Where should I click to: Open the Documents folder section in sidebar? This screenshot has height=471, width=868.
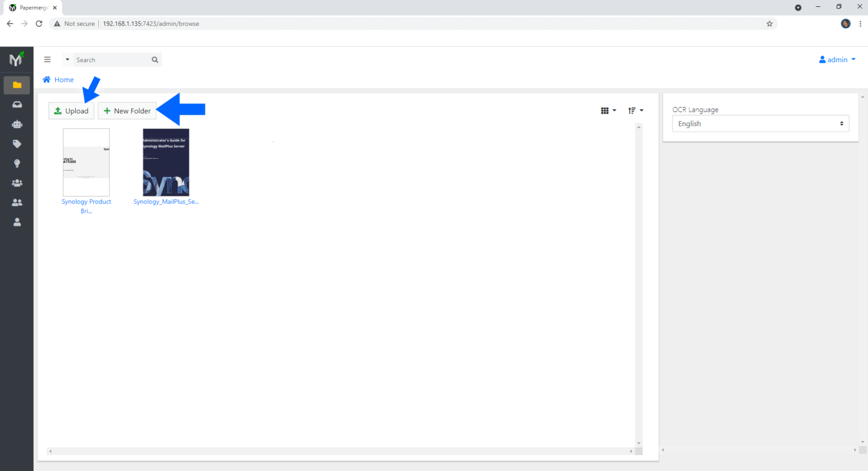point(16,85)
